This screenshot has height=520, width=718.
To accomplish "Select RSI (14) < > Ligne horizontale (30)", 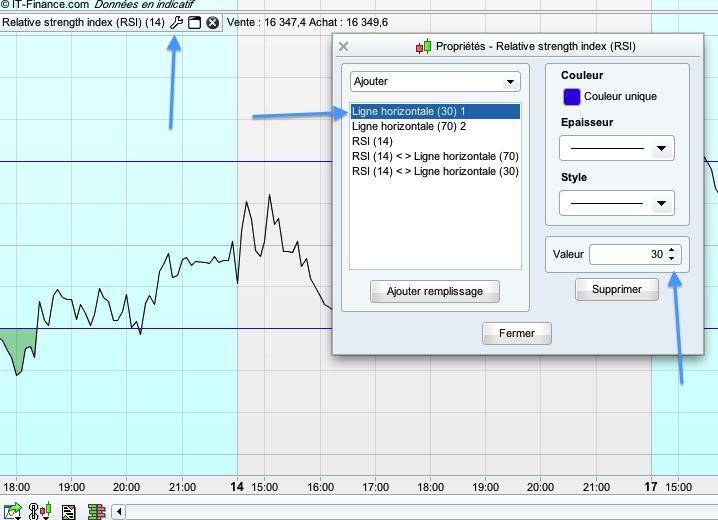I will pyautogui.click(x=435, y=171).
